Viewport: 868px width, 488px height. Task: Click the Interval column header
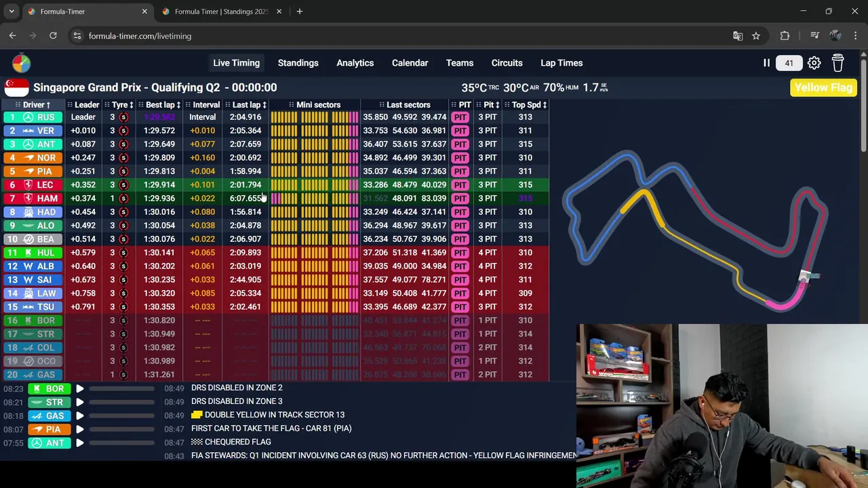click(202, 105)
